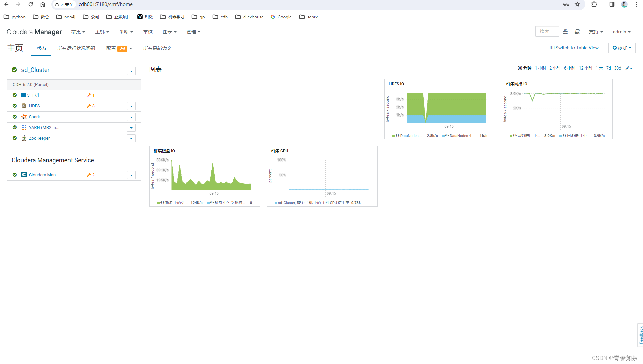Viewport: 643px width, 364px height.
Task: Open YARN (MR2 Included) via its icon
Action: (x=24, y=127)
